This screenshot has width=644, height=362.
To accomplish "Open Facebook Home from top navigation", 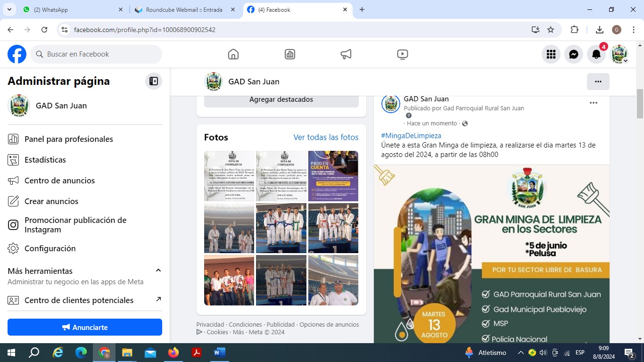I will tap(233, 54).
